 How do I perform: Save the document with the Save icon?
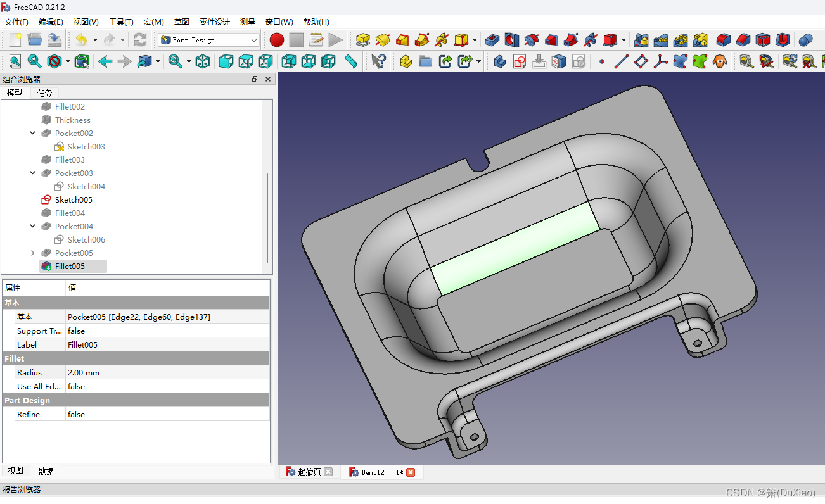point(54,40)
